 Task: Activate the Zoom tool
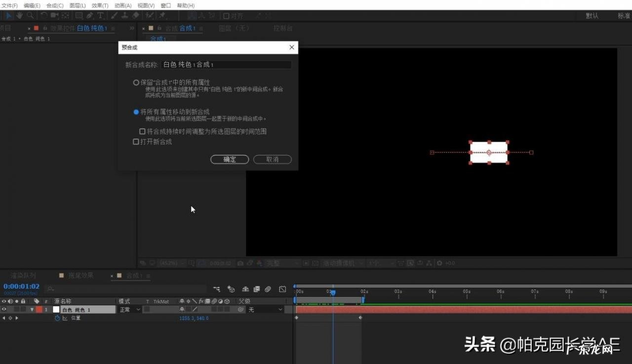pyautogui.click(x=30, y=15)
